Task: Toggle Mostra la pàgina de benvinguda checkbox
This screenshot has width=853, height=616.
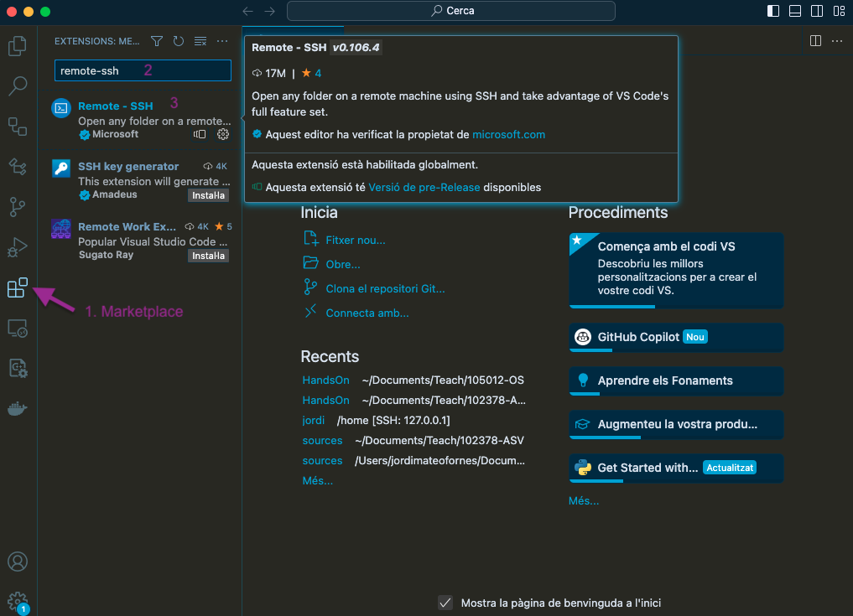Action: click(445, 603)
